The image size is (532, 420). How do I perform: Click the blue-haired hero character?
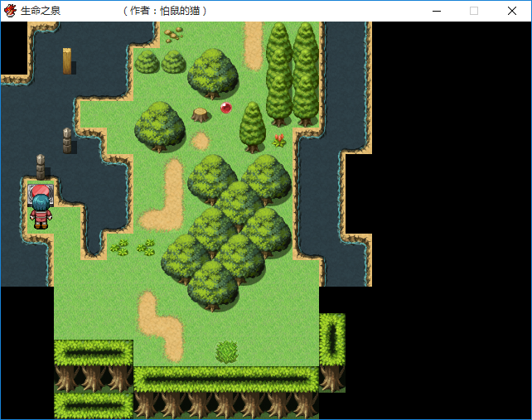pyautogui.click(x=41, y=212)
